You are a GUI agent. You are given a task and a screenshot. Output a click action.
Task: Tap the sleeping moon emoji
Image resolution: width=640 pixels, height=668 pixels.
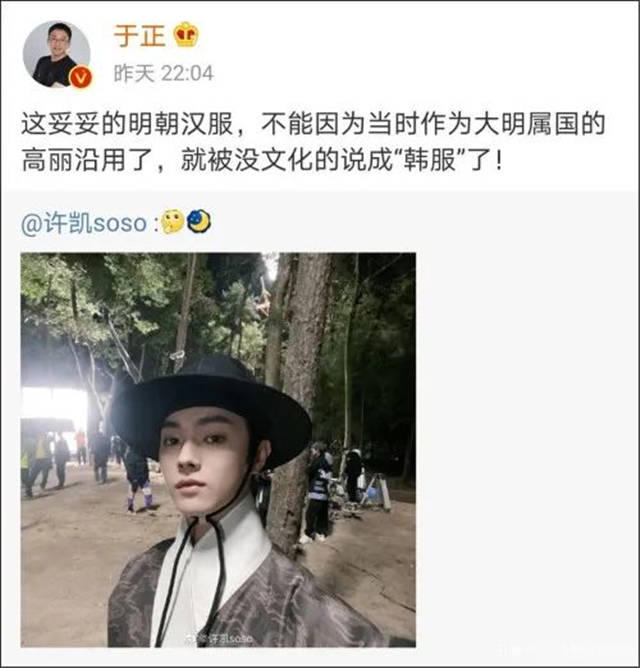coord(199,221)
